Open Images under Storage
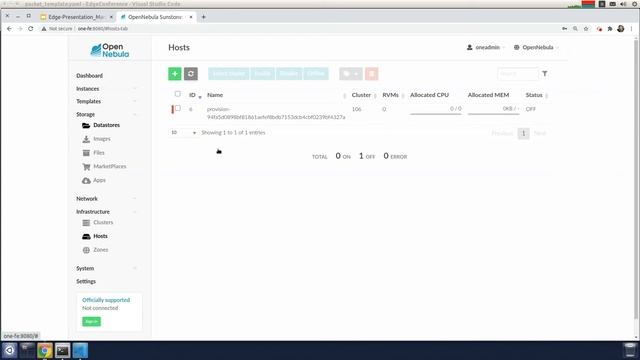This screenshot has height=360, width=640. [x=96, y=139]
